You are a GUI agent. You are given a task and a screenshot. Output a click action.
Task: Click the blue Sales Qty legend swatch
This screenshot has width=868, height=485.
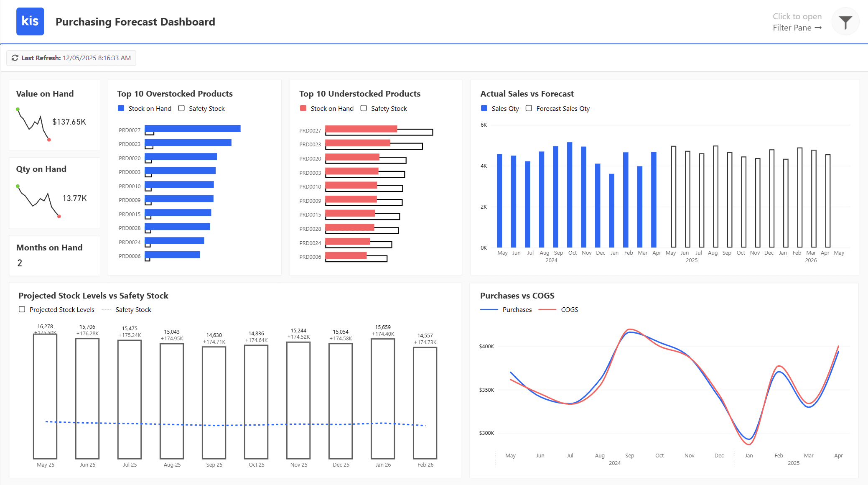pos(484,108)
